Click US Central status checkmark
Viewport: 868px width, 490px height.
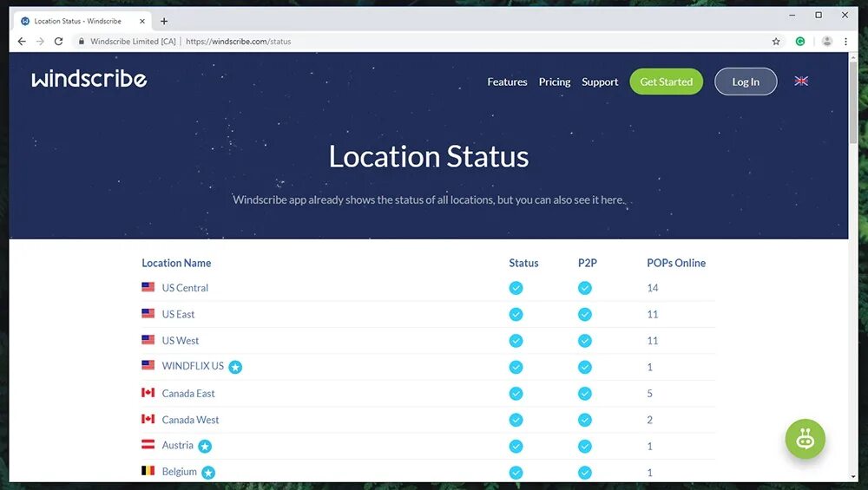[516, 288]
